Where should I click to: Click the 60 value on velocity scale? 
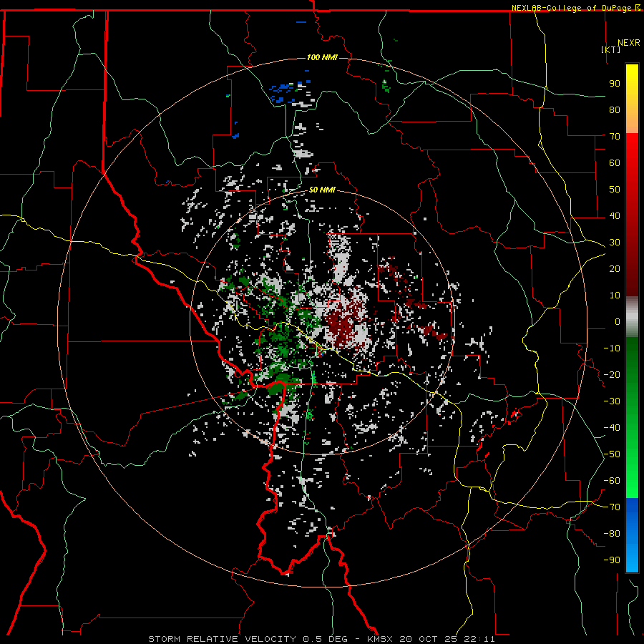tap(615, 162)
